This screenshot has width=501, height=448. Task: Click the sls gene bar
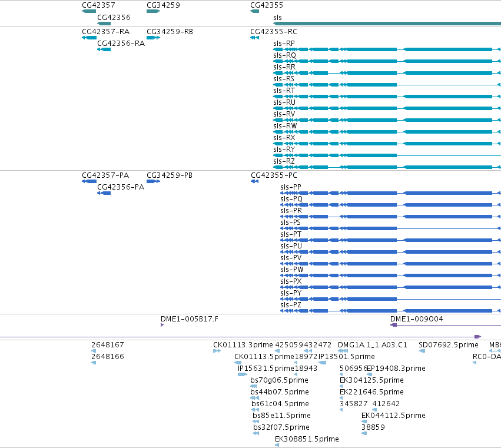pos(387,24)
